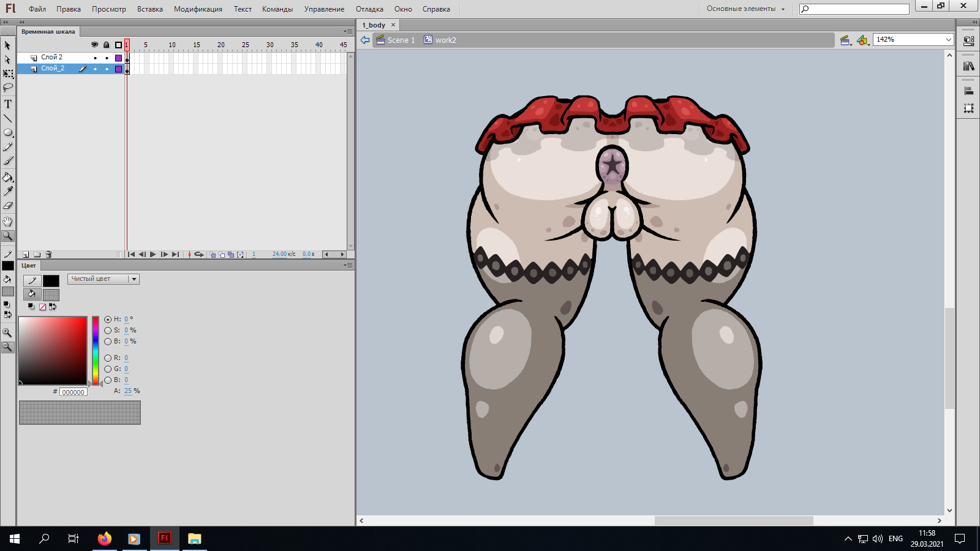Toggle onion skin outlines
This screenshot has width=980, height=551.
[x=222, y=255]
